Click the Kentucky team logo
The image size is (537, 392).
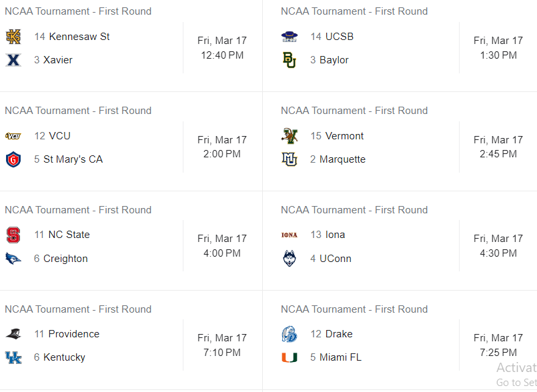tap(14, 357)
